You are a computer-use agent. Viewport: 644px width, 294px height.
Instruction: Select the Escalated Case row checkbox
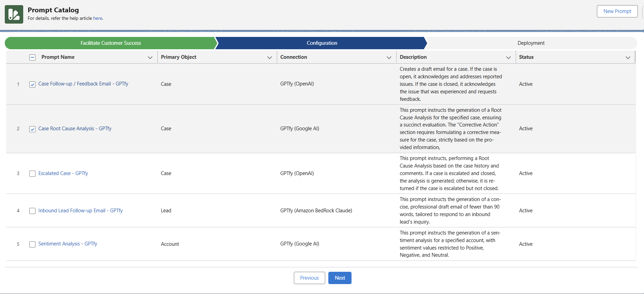coord(32,174)
